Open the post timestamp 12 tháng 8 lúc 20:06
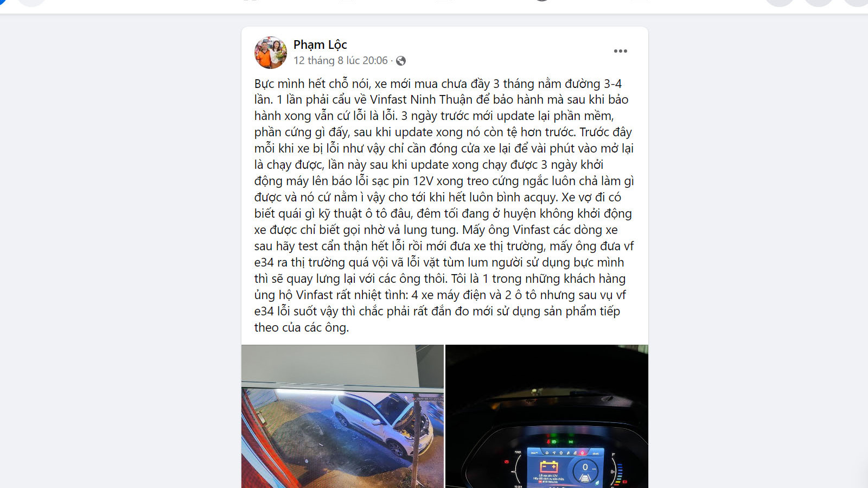This screenshot has width=868, height=488. [x=341, y=61]
